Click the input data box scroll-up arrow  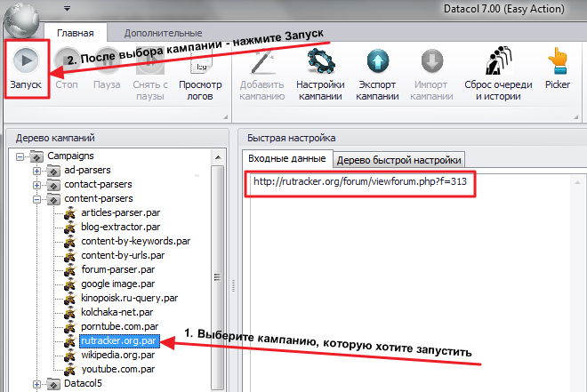[x=577, y=182]
